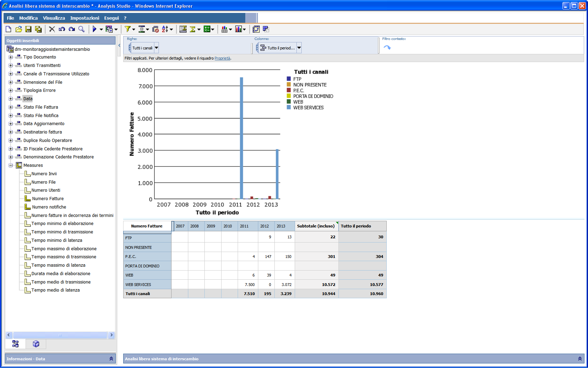Expand the Tipologia Errore tree node
The height and width of the screenshot is (368, 588).
(x=10, y=90)
